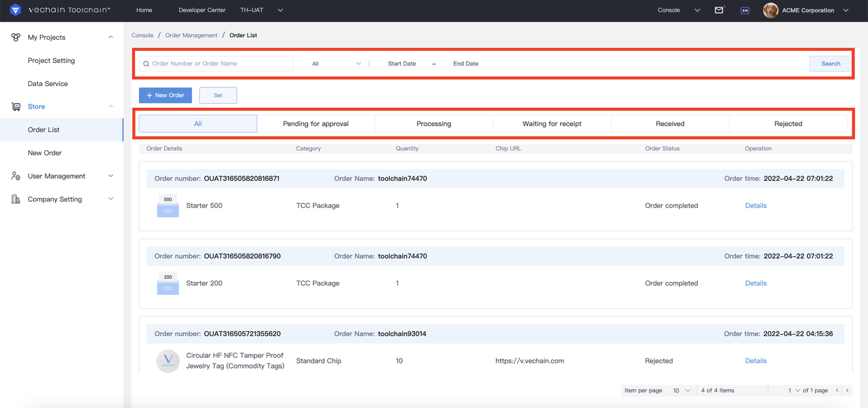The image size is (868, 408).
Task: Click Order Management in the breadcrumb
Action: click(191, 35)
